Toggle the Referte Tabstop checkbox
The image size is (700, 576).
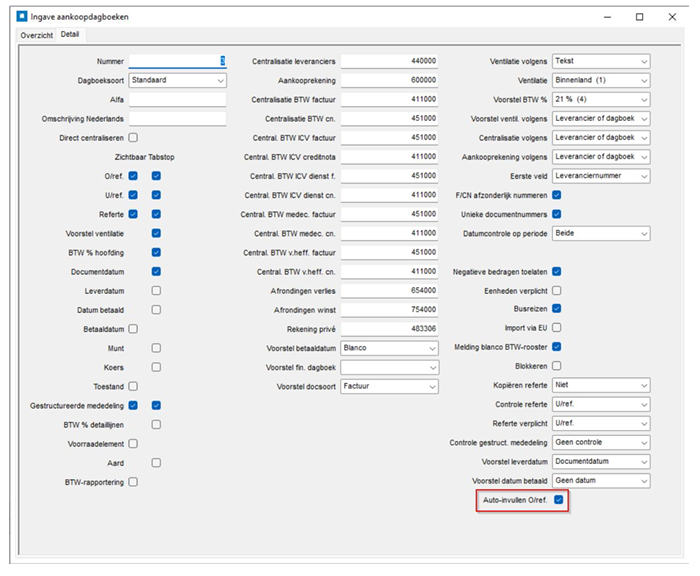coord(156,214)
